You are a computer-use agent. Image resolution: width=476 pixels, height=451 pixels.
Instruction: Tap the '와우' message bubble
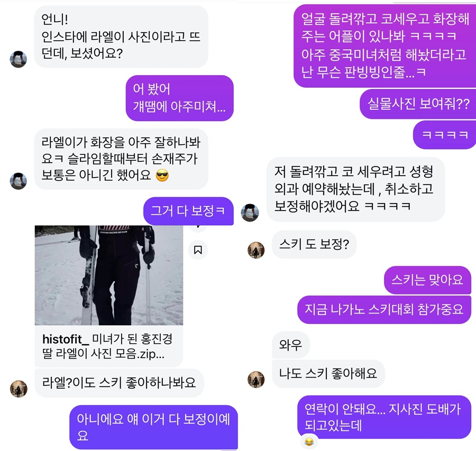[x=291, y=345]
